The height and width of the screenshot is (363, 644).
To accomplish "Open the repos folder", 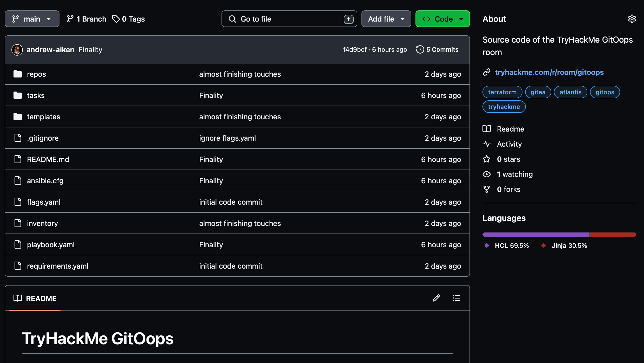I will coord(36,74).
